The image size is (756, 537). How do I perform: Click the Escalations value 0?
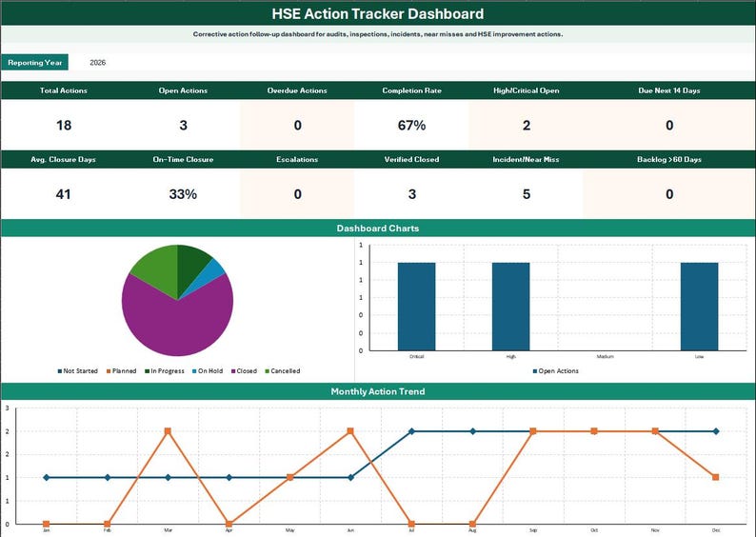(x=297, y=194)
